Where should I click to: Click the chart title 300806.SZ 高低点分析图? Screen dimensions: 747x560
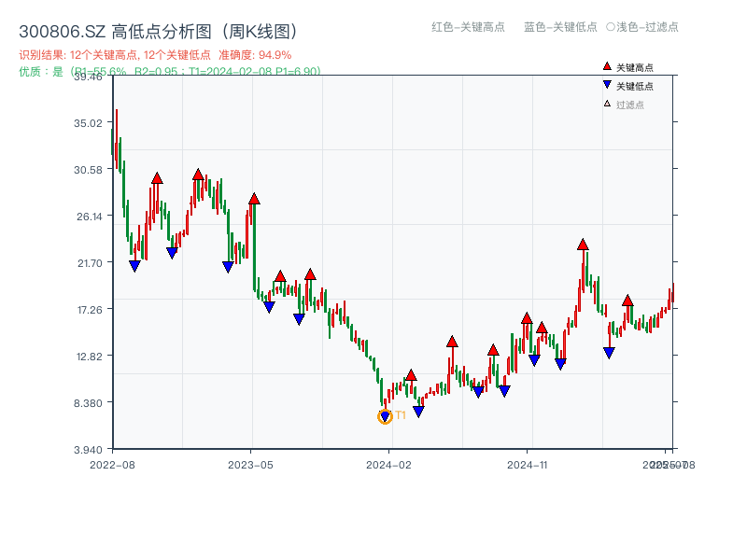pyautogui.click(x=160, y=32)
